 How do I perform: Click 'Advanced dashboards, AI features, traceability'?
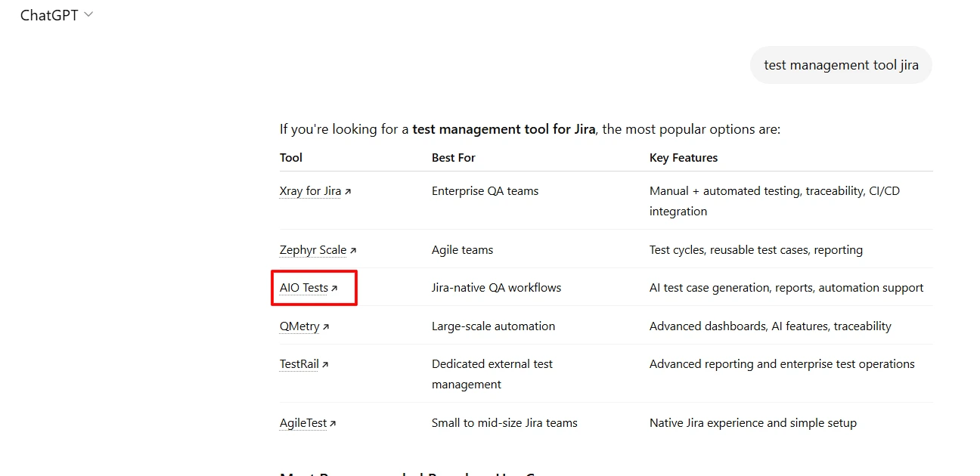point(771,326)
